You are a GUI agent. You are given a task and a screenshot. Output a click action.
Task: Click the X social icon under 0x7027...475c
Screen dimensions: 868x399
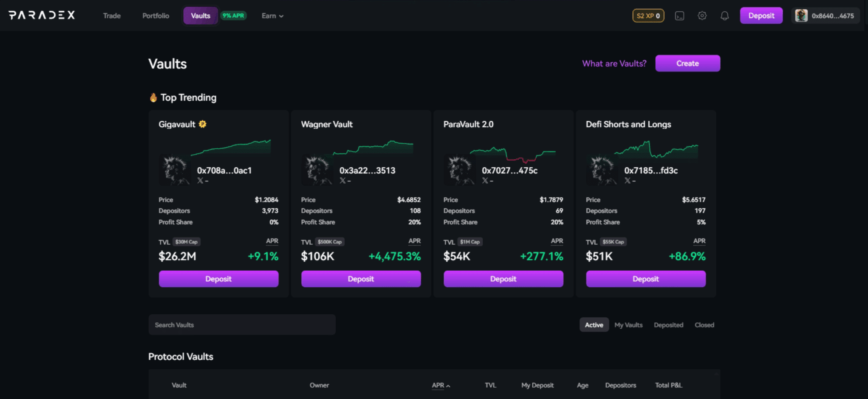(485, 181)
